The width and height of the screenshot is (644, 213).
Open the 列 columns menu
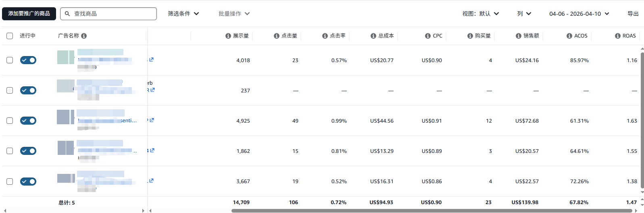click(524, 14)
